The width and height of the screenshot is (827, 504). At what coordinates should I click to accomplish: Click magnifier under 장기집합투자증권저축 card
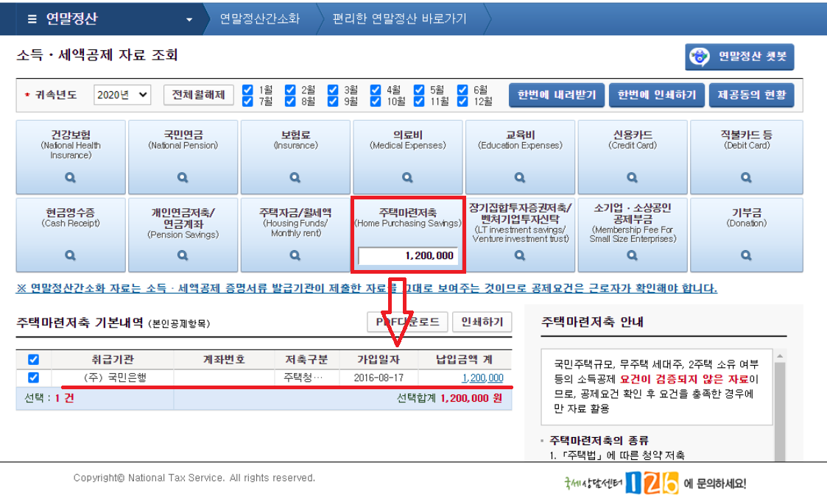coord(519,256)
